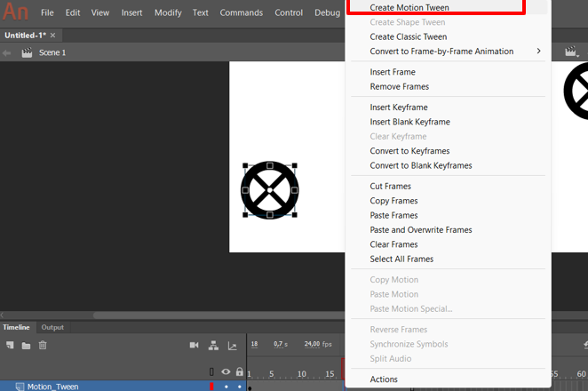Toggle show or hide all layers eye
Image resolution: width=588 pixels, height=391 pixels.
click(x=226, y=371)
